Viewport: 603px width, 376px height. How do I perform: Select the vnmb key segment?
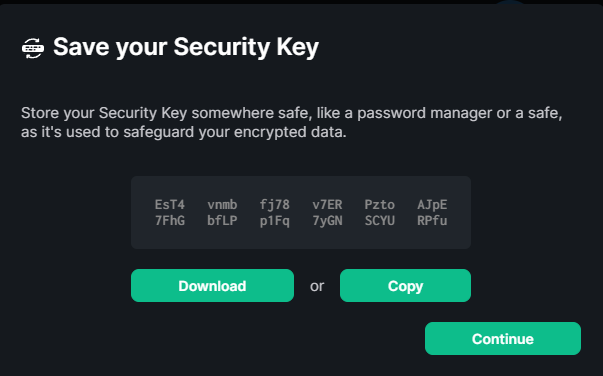click(222, 205)
